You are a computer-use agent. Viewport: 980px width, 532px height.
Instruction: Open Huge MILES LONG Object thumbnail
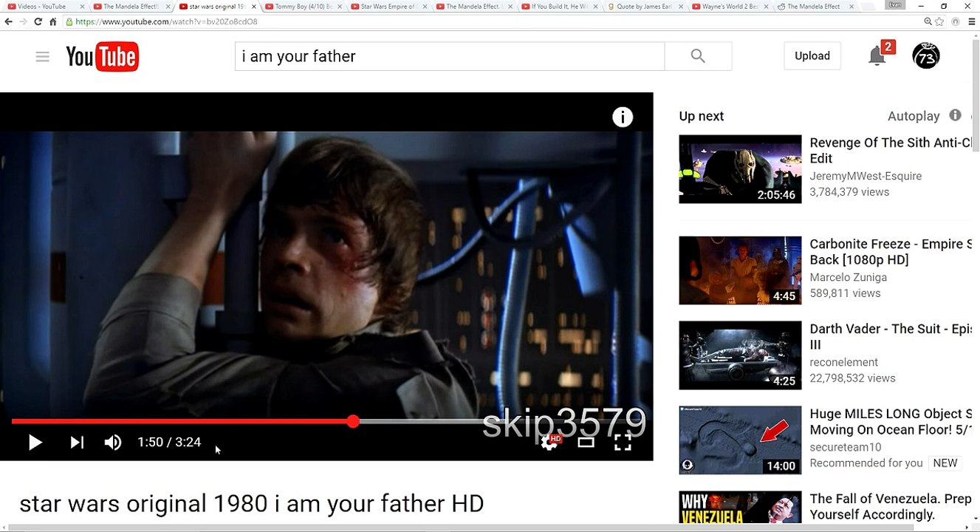740,440
